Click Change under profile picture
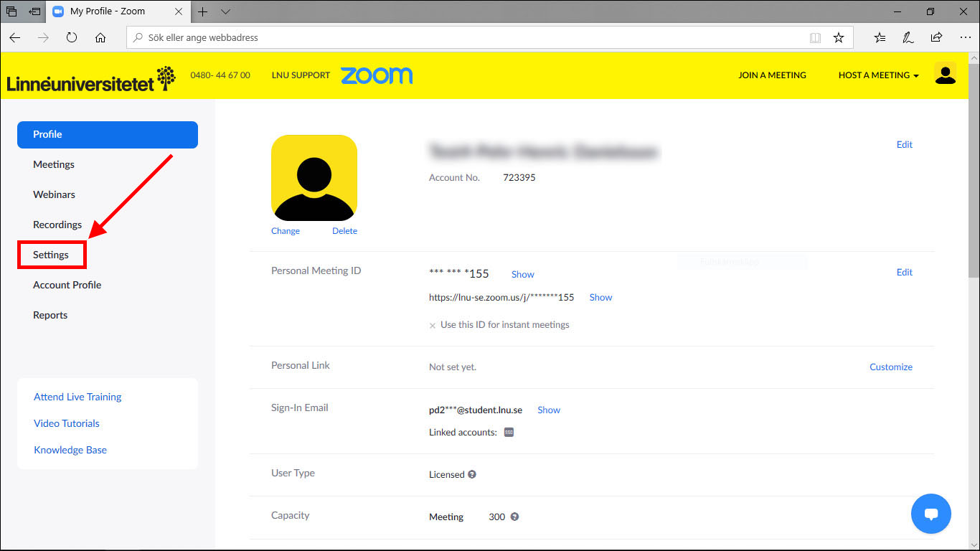Viewport: 980px width, 551px height. [286, 231]
